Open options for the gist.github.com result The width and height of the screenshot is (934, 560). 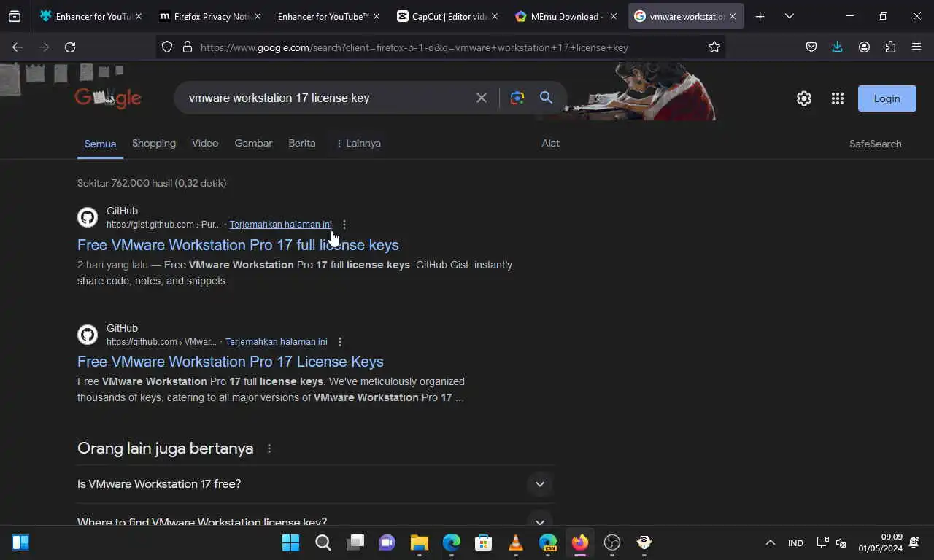click(x=344, y=225)
